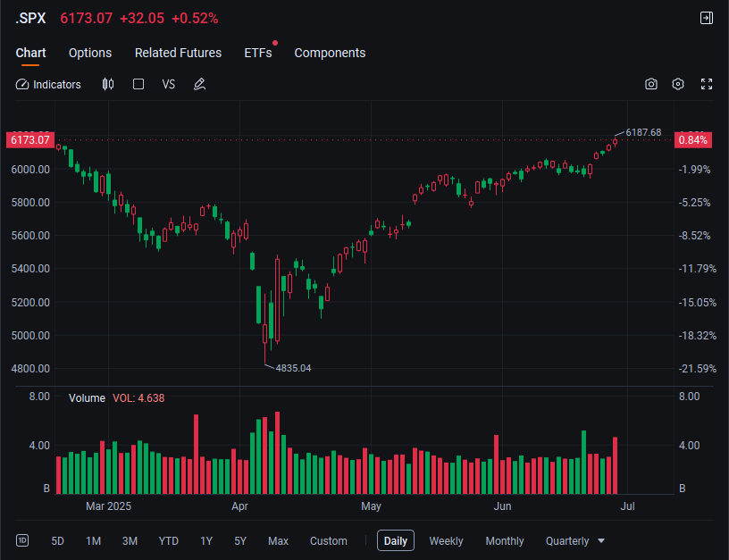Expand the Quarterly interval dropdown arrow
Screen dimensions: 729x560
[601, 541]
